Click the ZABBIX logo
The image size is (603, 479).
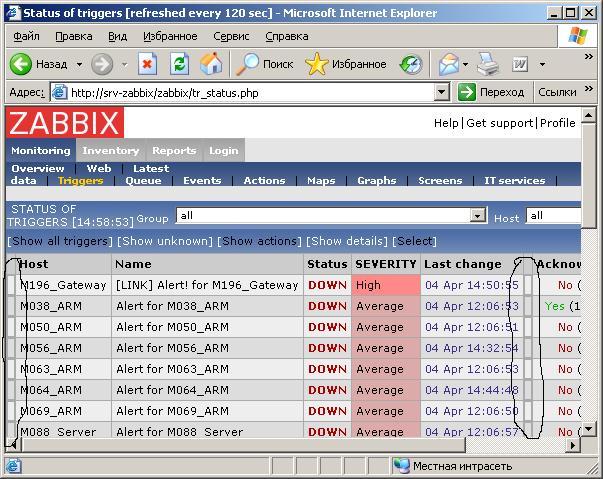coord(65,123)
